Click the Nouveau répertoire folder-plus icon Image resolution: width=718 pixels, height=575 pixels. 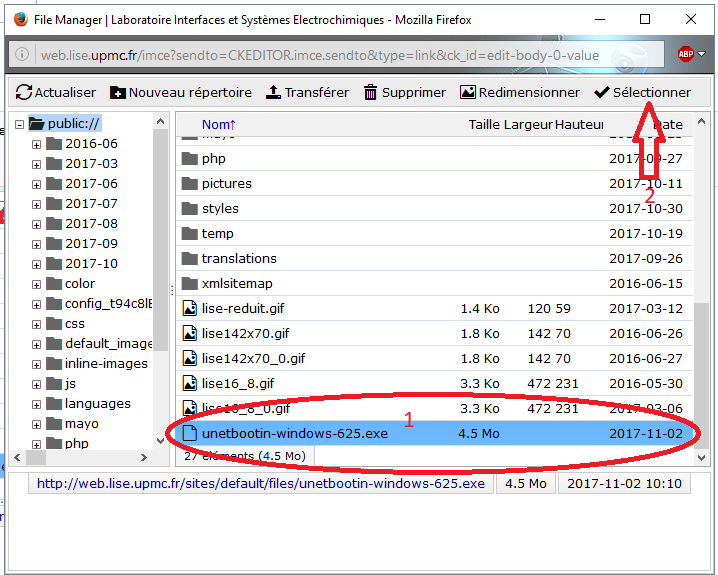pyautogui.click(x=118, y=92)
